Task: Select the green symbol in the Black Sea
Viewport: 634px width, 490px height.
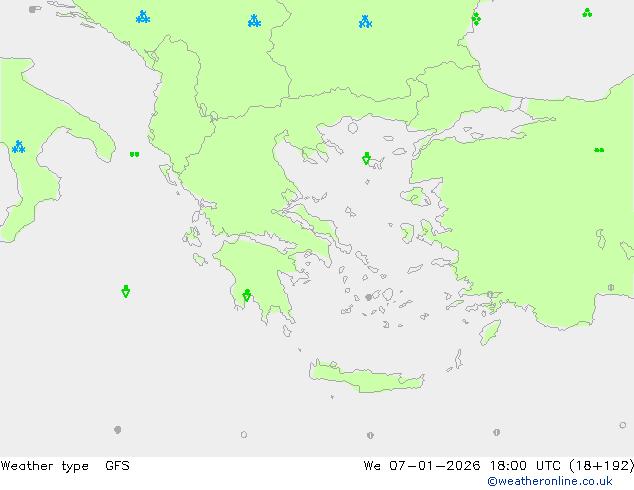Action: click(x=587, y=13)
